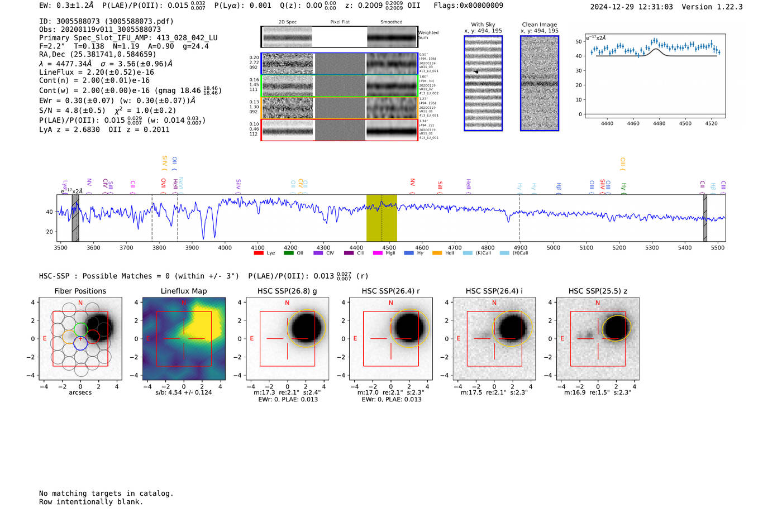Click the EWr = 0.30(±0.07) text
Viewport: 782px width, 532px height.
tap(117, 100)
